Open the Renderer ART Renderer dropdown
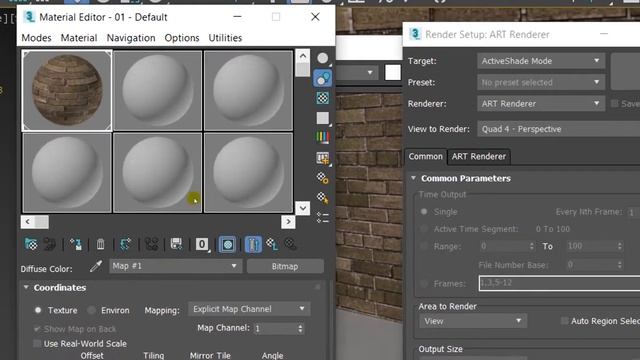The image size is (640, 360). coord(541,104)
